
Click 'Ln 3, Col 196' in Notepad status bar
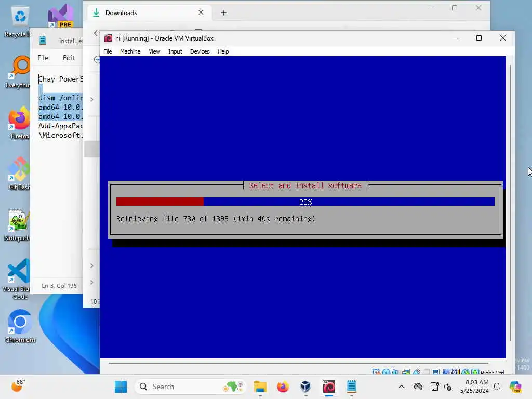click(x=59, y=286)
